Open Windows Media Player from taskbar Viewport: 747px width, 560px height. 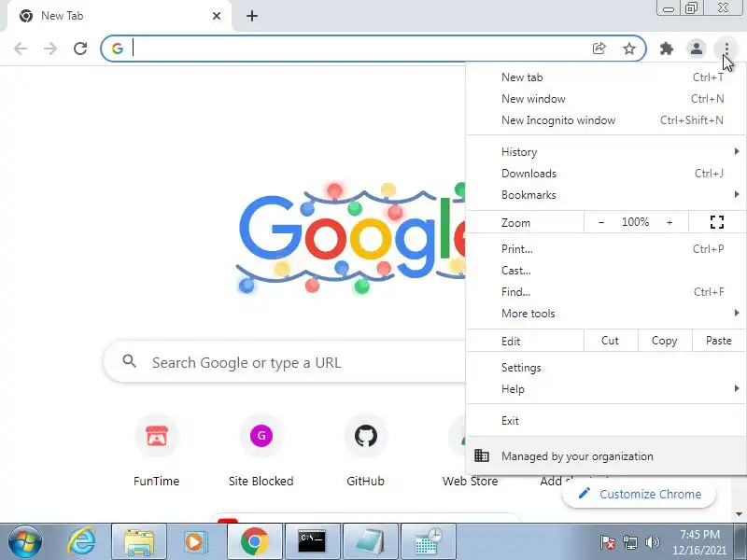[x=194, y=542]
